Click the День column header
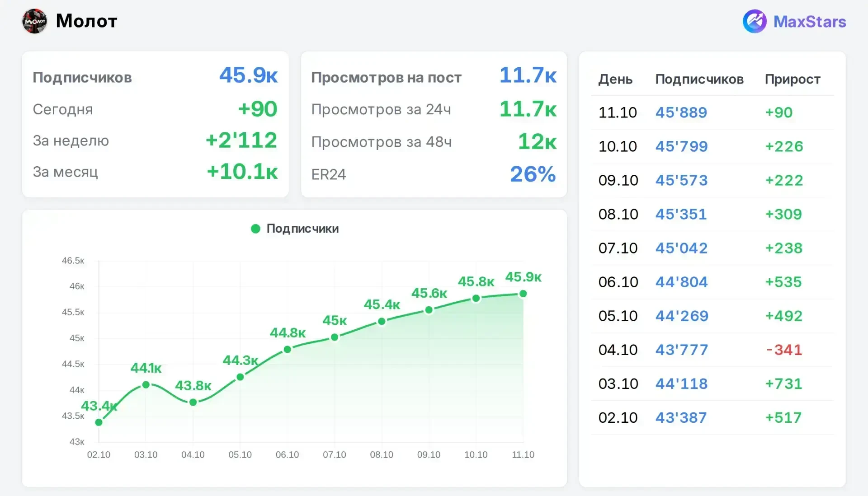Screen dimensions: 868x496 (615, 80)
